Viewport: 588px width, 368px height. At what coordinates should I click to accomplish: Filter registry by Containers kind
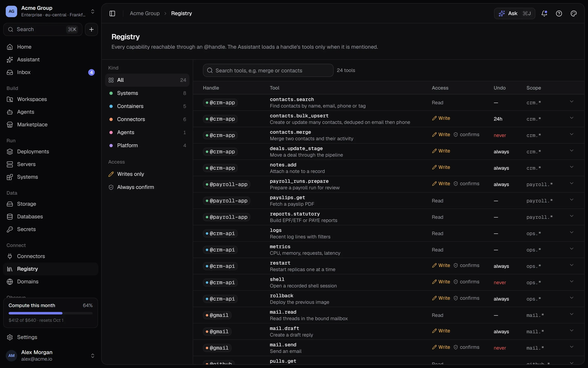click(147, 106)
